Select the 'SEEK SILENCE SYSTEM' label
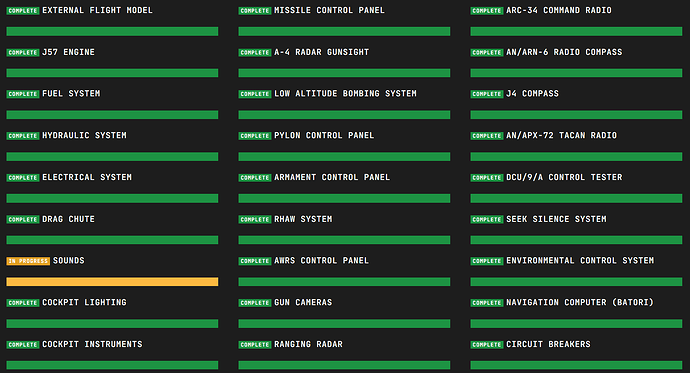 point(556,219)
